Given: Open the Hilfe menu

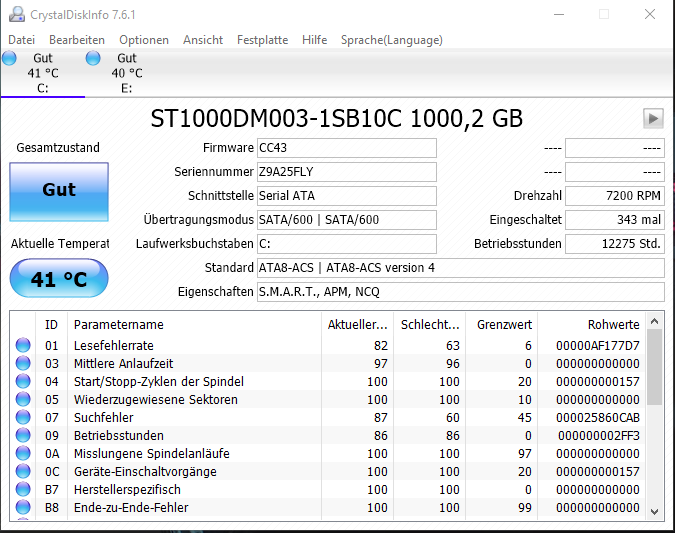Looking at the screenshot, I should pyautogui.click(x=315, y=40).
